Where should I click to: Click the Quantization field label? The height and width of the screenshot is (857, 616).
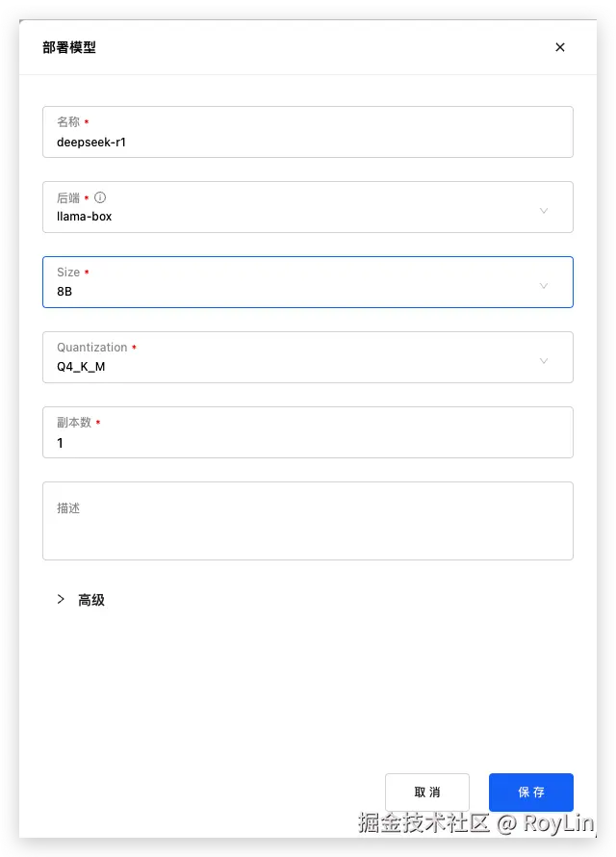[91, 348]
